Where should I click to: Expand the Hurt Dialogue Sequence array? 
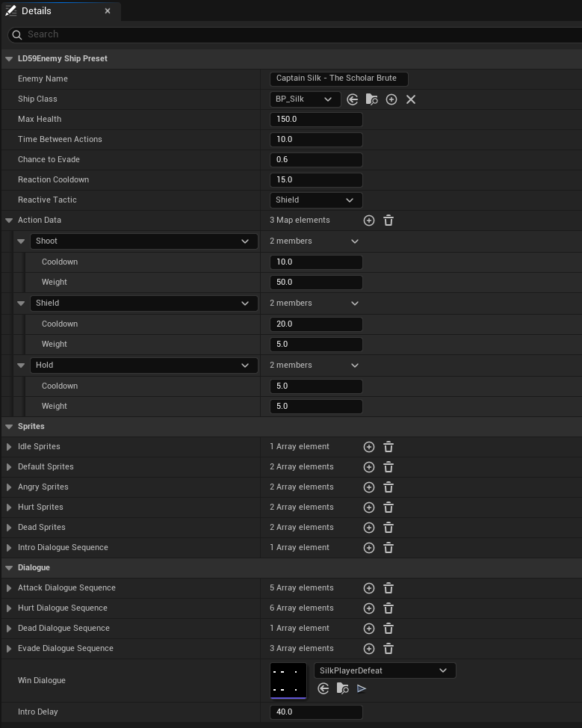click(9, 608)
